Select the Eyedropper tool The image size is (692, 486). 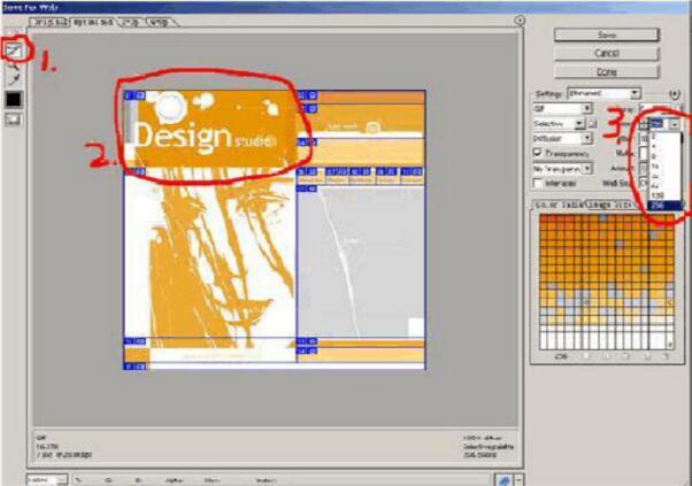pyautogui.click(x=15, y=76)
